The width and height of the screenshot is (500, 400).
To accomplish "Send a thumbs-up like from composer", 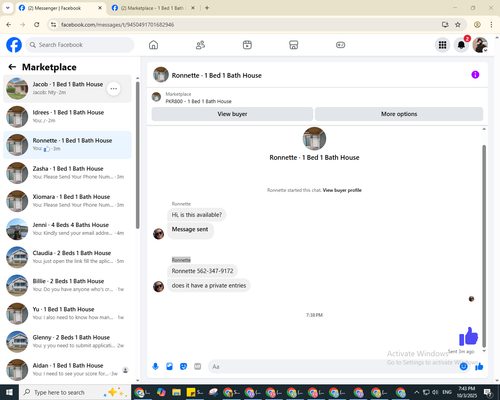I will coord(479,367).
